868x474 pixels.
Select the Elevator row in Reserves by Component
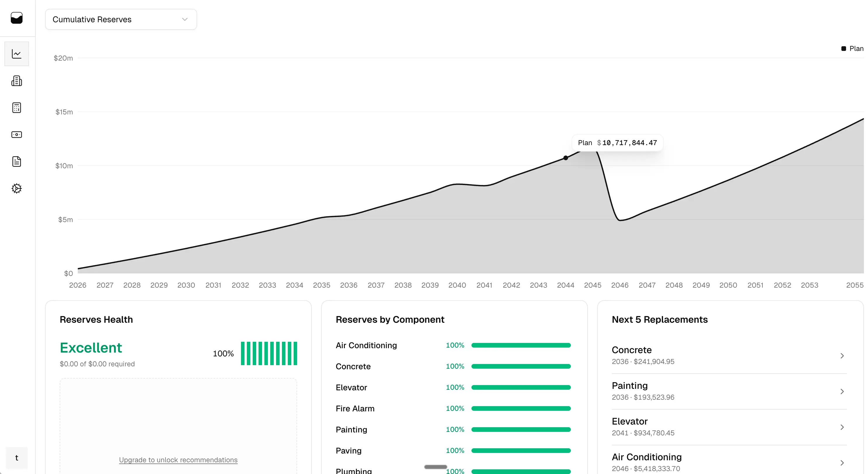[351, 387]
